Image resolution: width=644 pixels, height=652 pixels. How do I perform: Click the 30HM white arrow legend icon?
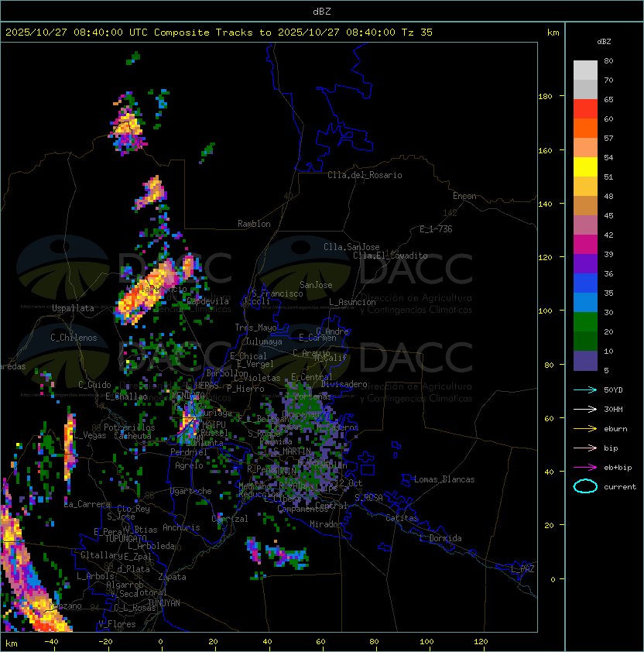[585, 410]
